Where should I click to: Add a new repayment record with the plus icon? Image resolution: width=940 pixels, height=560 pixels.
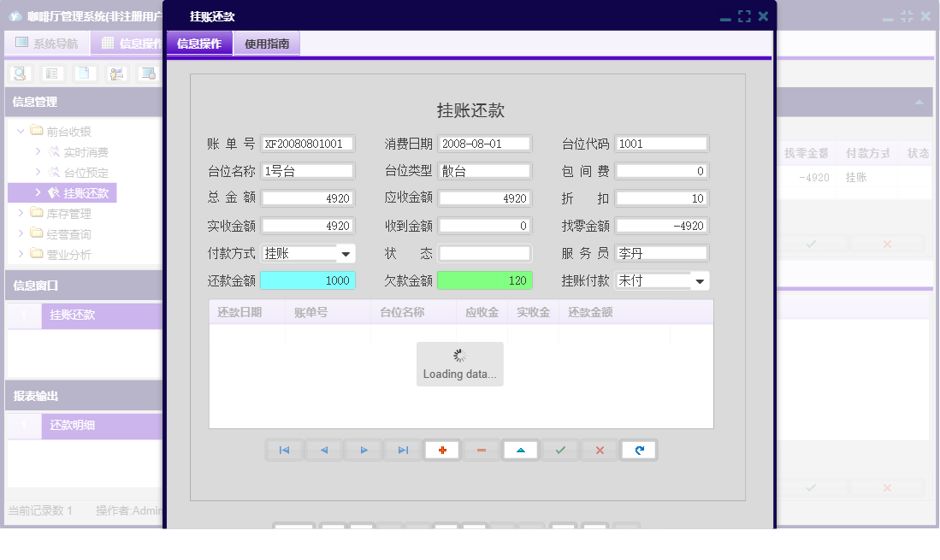point(441,450)
